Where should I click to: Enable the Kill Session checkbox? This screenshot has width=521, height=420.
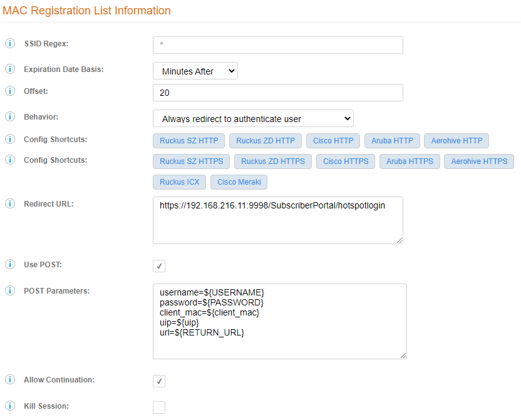[x=159, y=407]
